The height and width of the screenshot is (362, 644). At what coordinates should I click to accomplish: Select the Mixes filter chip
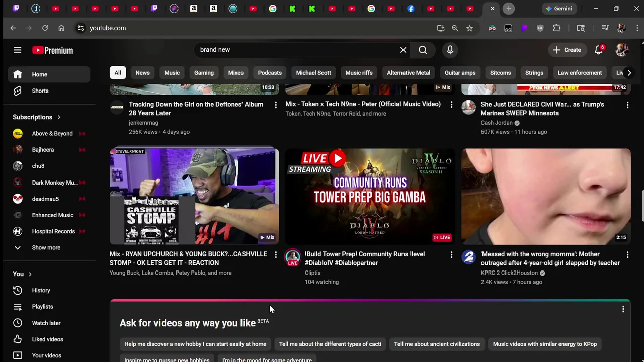point(235,73)
